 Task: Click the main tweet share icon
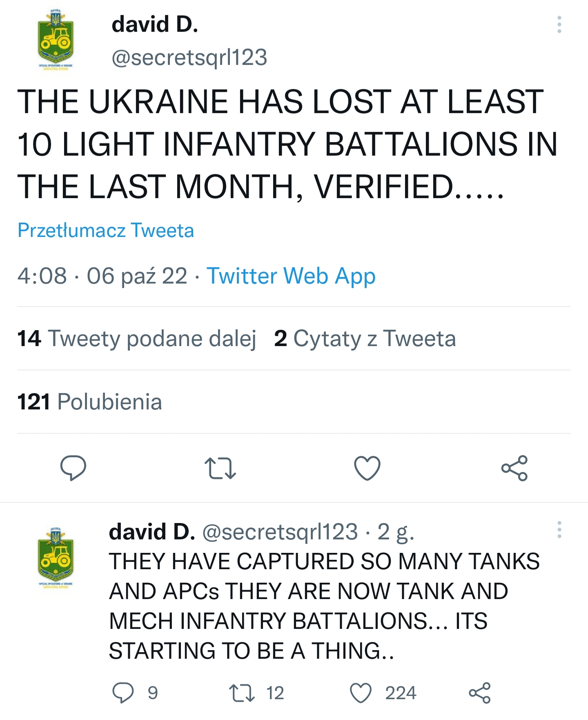click(x=514, y=468)
